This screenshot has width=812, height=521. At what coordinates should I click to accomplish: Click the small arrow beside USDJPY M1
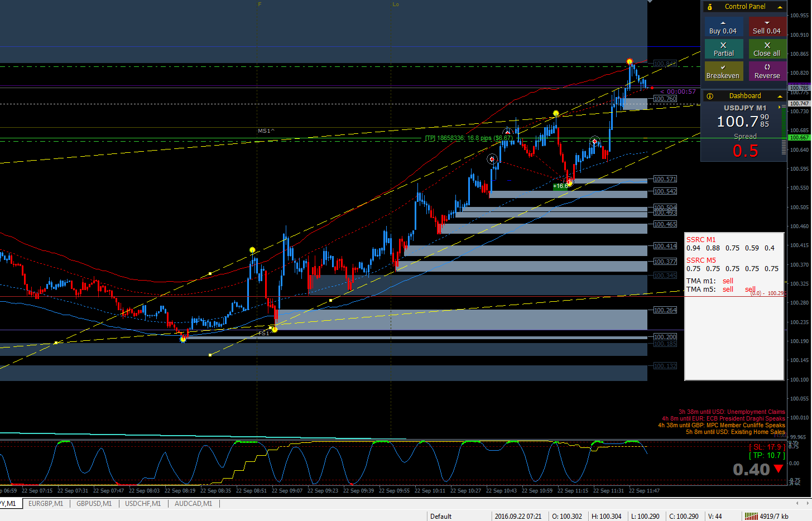point(780,107)
